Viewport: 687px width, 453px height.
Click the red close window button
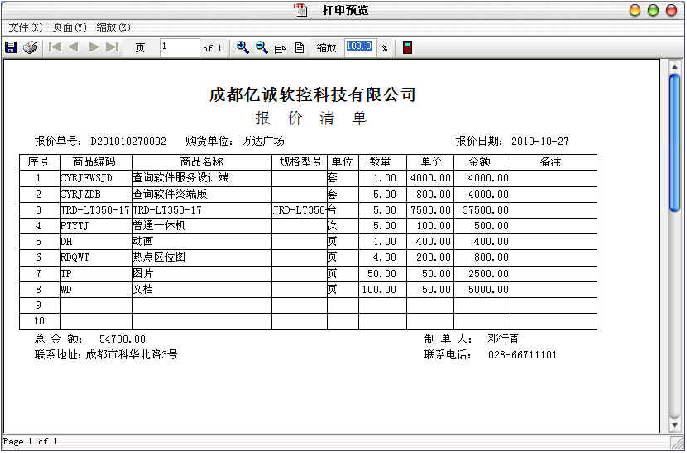[672, 11]
